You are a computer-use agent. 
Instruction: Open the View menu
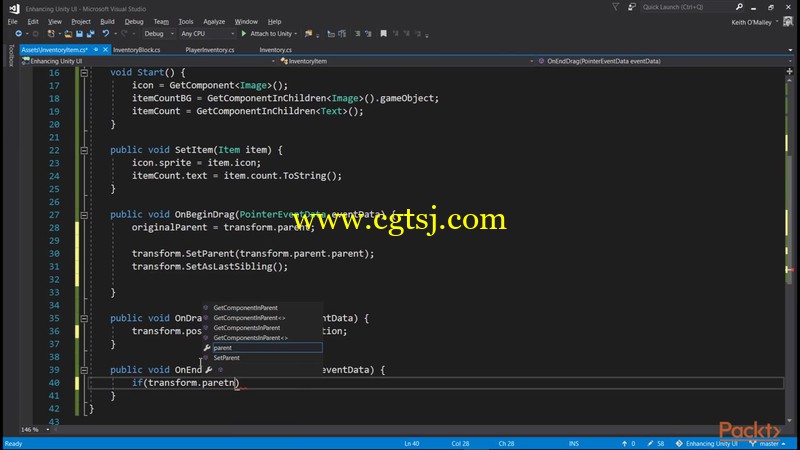point(55,21)
